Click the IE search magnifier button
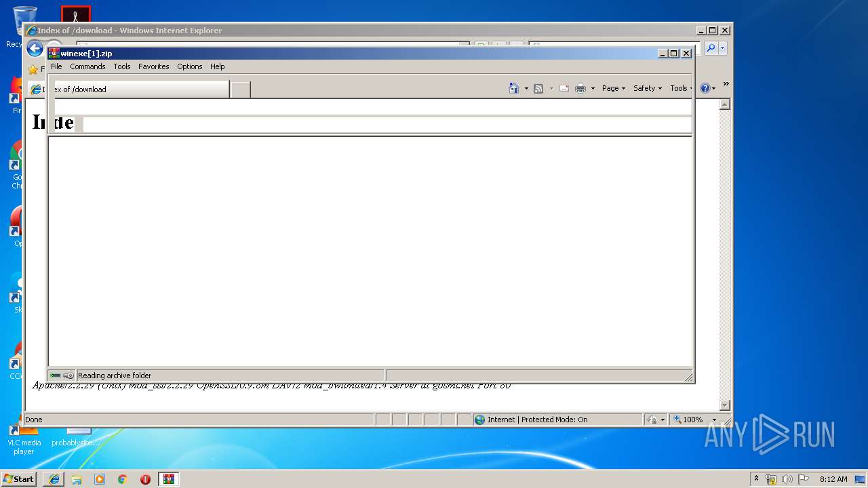This screenshot has width=868, height=488. (x=710, y=48)
